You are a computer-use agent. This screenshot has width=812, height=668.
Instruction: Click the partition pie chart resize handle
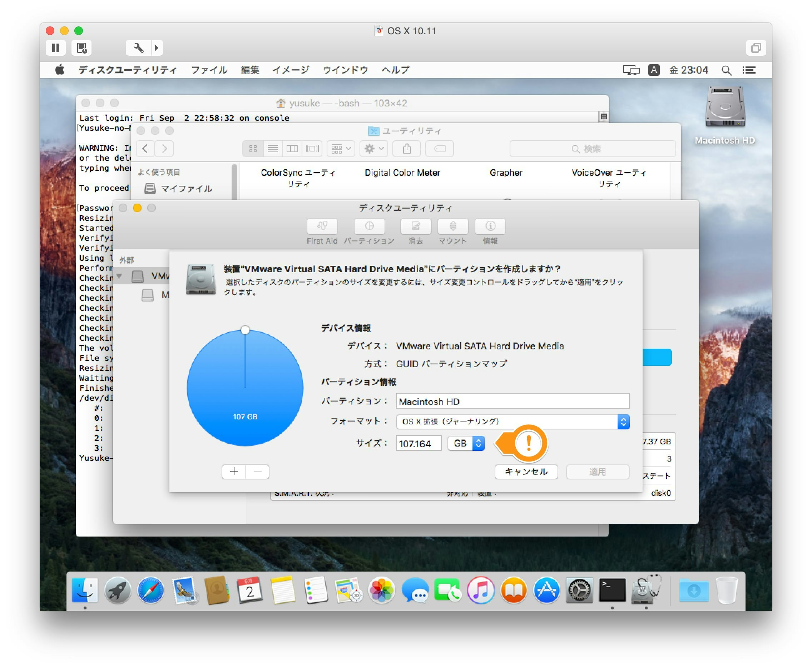click(x=245, y=330)
